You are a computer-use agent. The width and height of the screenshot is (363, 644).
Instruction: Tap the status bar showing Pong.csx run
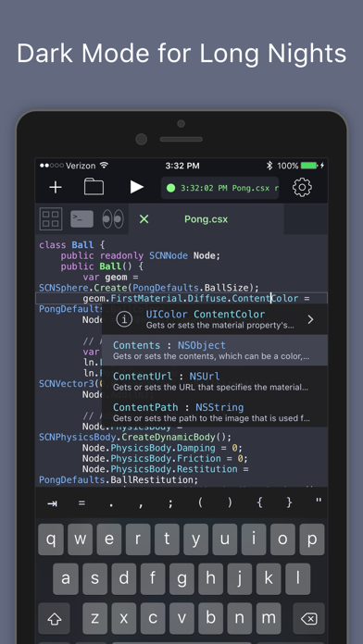(x=219, y=188)
